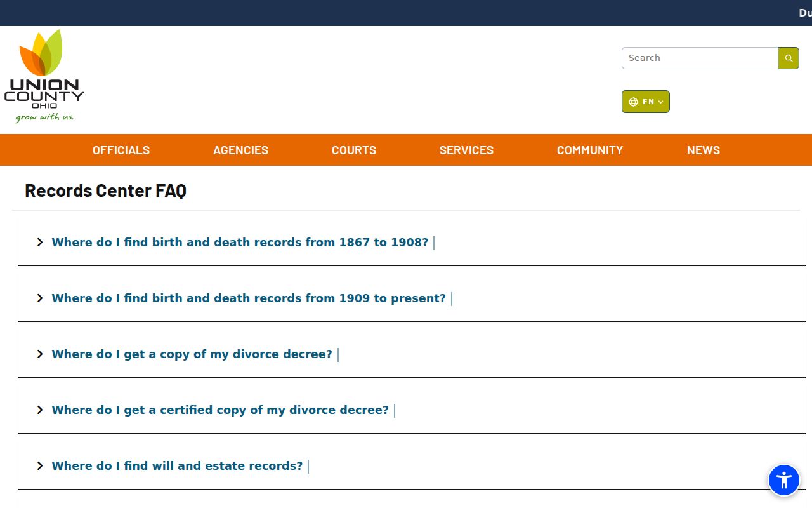Viewport: 812px width, 508px height.
Task: Open the EN language dropdown
Action: (x=646, y=102)
